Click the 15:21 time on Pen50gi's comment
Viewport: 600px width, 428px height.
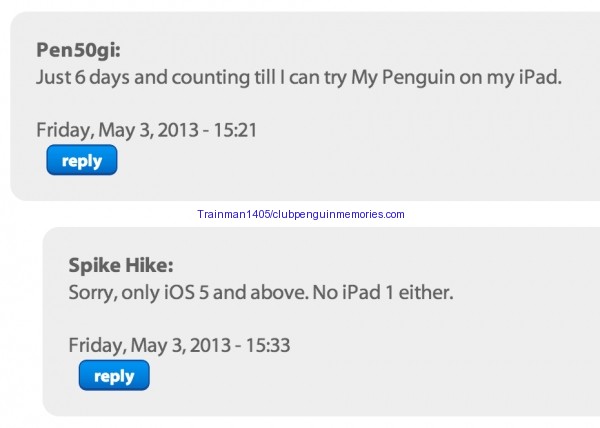coord(237,129)
